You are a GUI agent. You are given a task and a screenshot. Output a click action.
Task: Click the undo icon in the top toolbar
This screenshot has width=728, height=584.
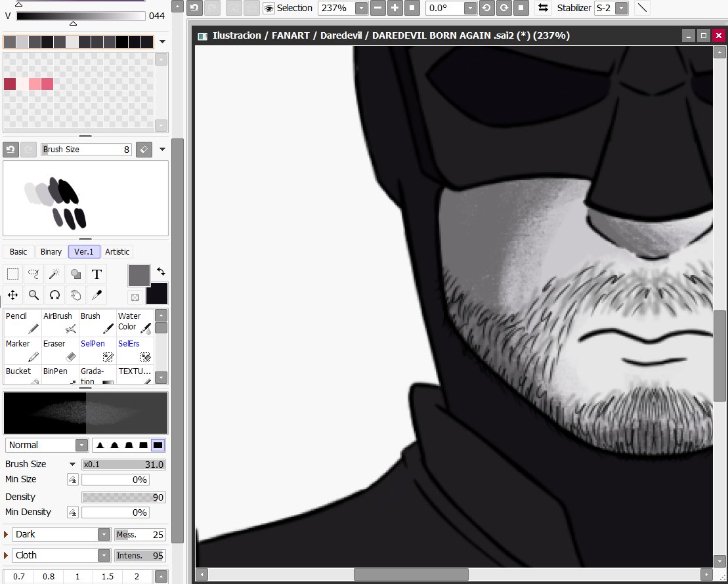(x=194, y=8)
